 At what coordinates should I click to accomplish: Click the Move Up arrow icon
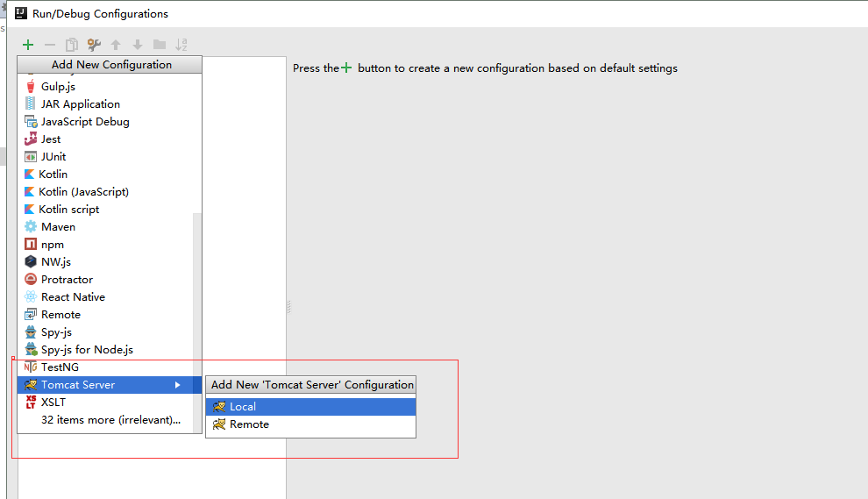pos(116,45)
